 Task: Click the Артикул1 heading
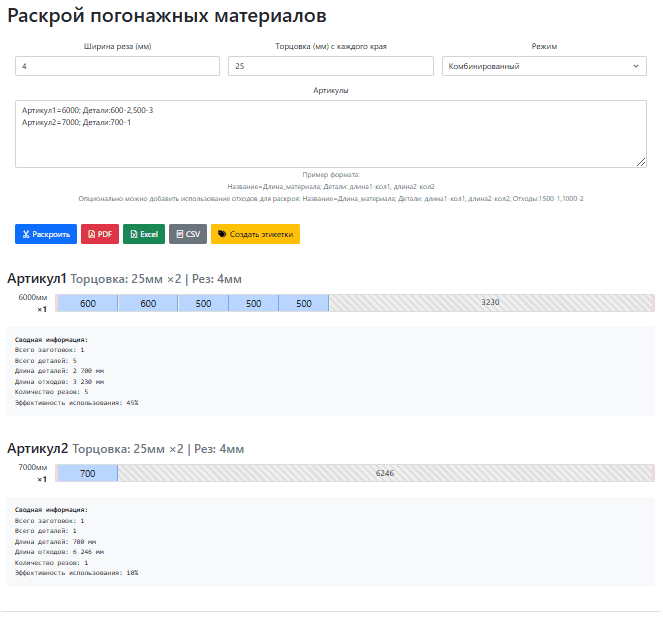[37, 279]
